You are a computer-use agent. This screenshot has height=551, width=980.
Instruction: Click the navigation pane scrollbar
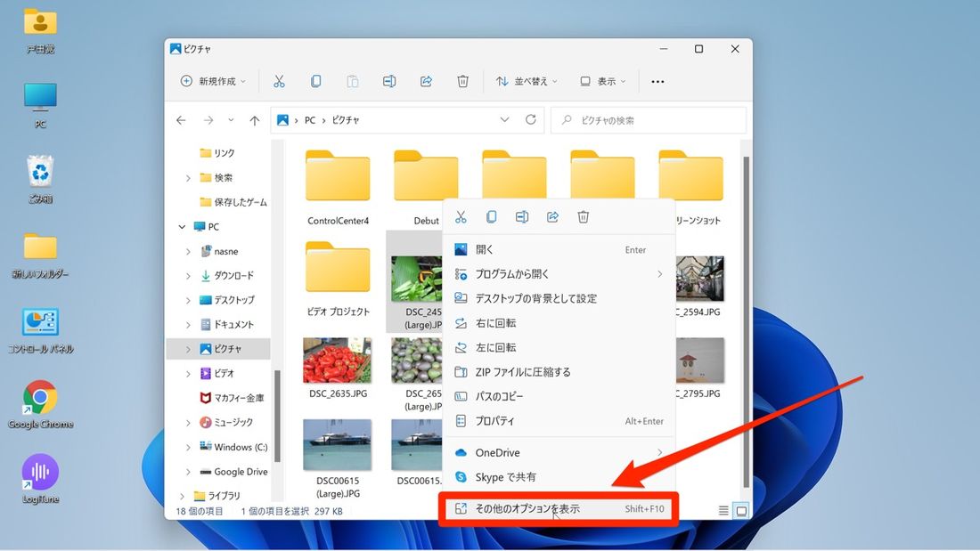pos(277,416)
